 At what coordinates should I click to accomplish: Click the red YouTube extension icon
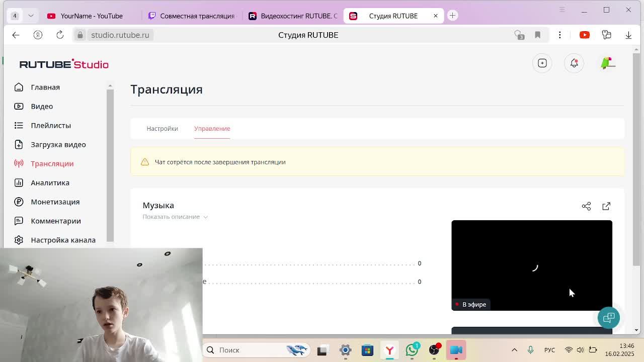pyautogui.click(x=585, y=35)
